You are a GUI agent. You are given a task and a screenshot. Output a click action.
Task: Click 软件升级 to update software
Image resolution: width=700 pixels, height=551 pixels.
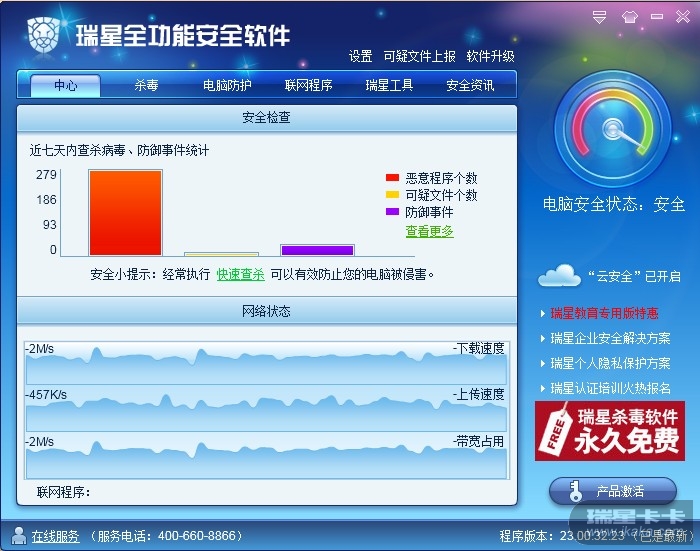point(490,56)
